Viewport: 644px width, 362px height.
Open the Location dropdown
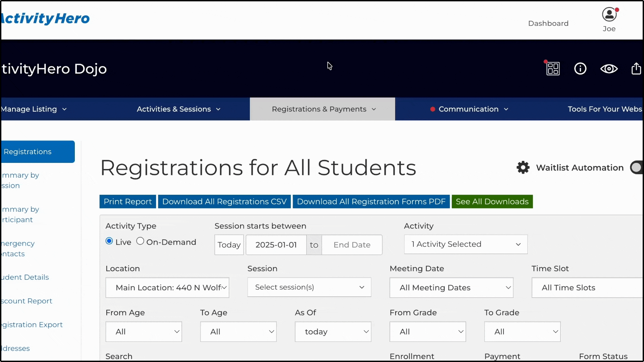167,288
